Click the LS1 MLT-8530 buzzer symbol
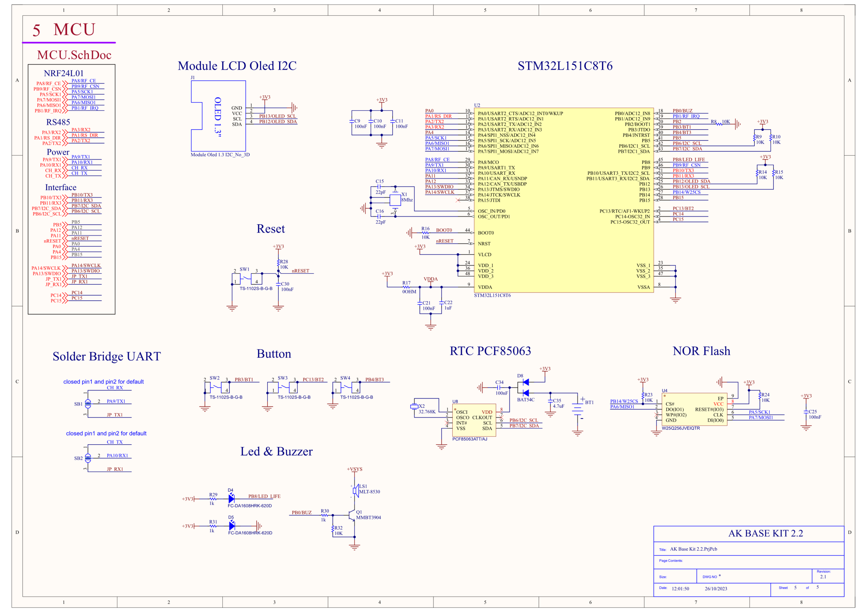This screenshot has width=868, height=613. click(355, 491)
